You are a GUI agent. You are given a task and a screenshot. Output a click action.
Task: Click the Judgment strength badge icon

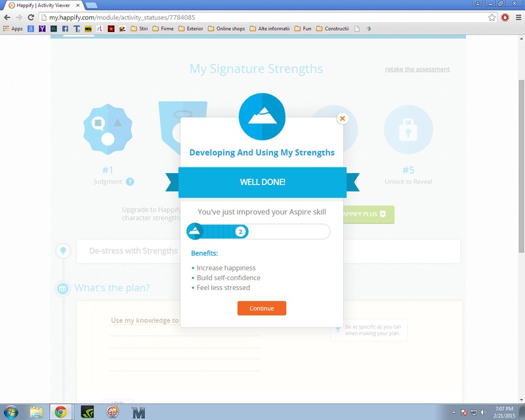108,129
